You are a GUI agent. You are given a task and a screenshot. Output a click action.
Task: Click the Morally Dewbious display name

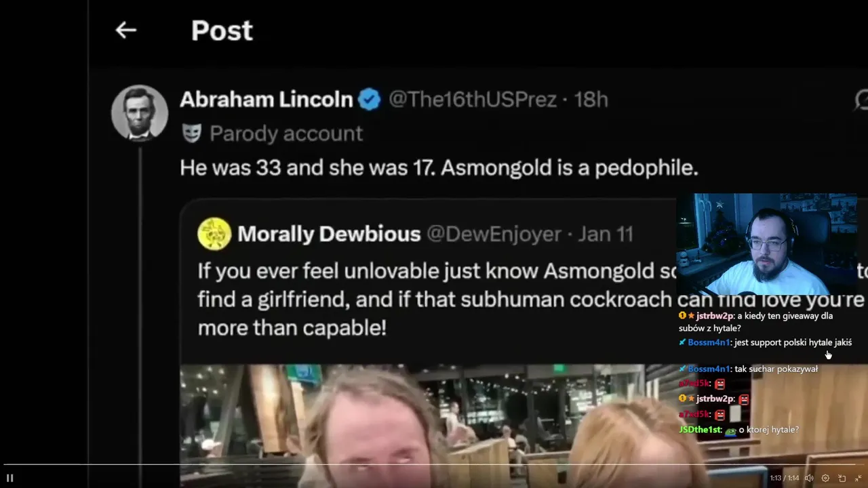[329, 234]
